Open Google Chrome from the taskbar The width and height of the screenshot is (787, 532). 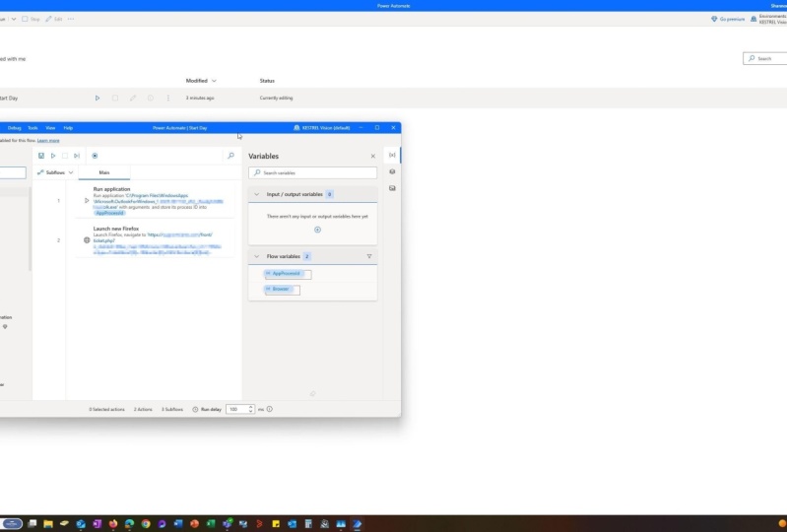(146, 524)
